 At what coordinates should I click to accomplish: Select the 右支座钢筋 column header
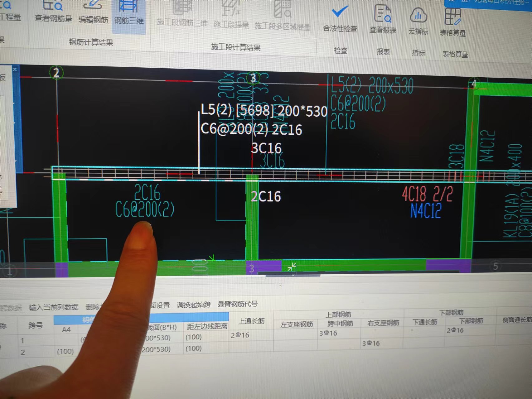pos(383,323)
